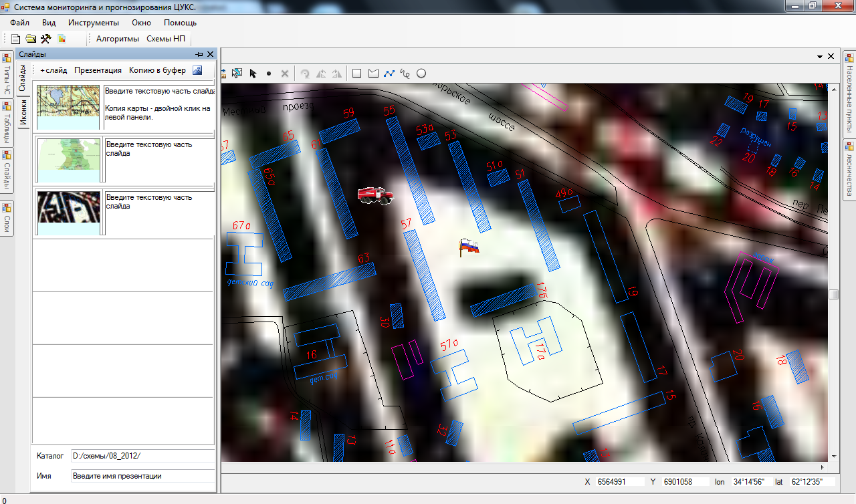Click the map vertical scrollbar thumb
The image size is (856, 504).
833,294
